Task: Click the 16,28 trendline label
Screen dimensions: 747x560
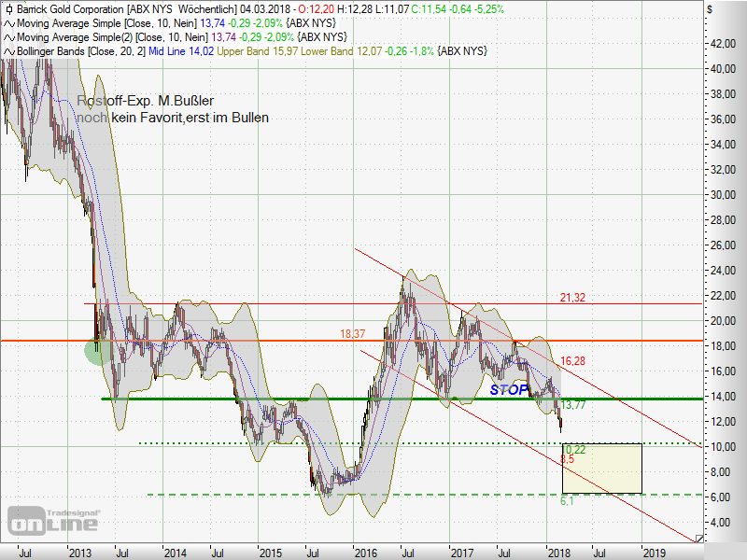Action: pos(572,361)
